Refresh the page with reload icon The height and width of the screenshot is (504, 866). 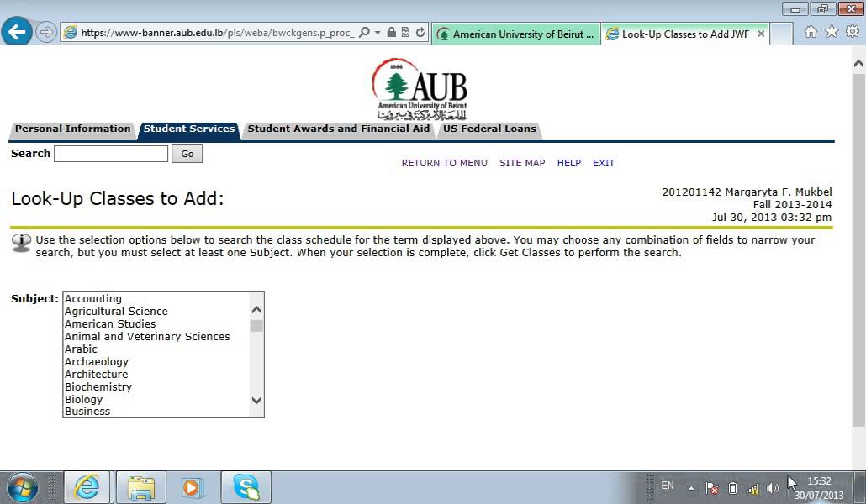[x=420, y=32]
